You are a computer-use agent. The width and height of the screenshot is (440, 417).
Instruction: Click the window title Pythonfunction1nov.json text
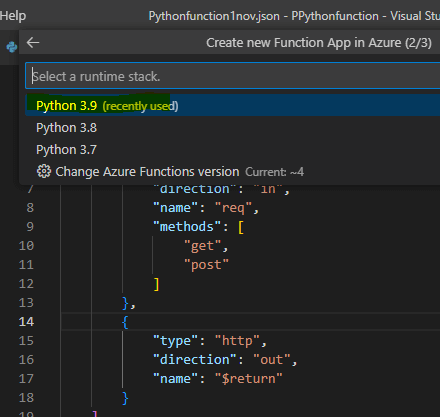[214, 16]
